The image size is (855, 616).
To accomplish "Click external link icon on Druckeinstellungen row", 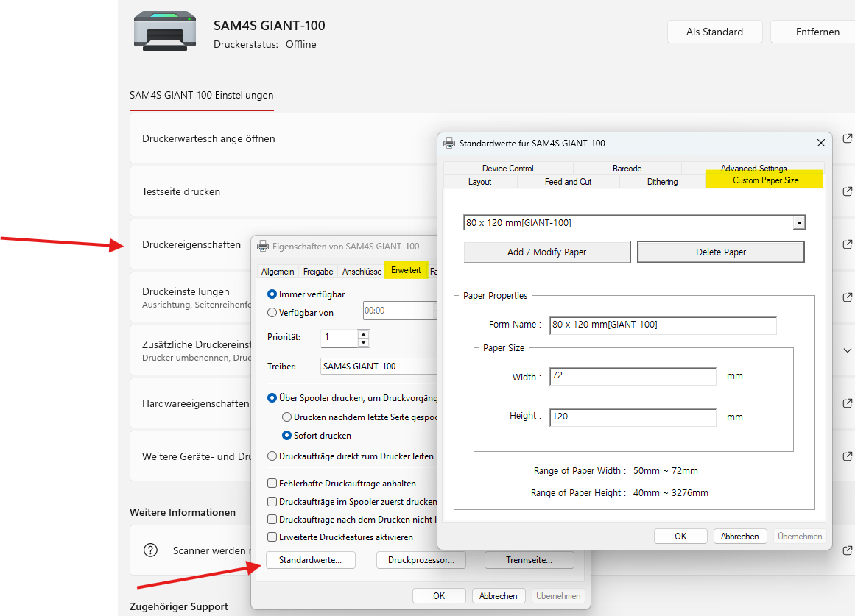I will tap(848, 297).
